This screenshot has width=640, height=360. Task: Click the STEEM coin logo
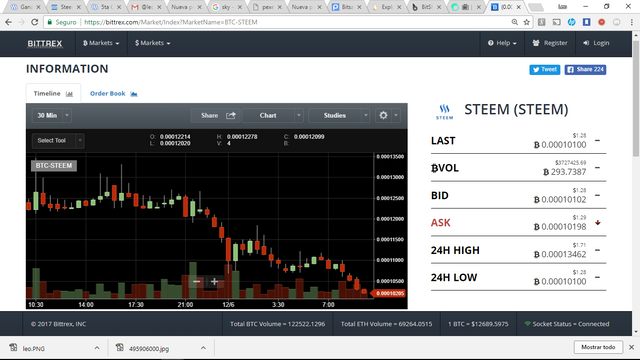click(x=444, y=111)
